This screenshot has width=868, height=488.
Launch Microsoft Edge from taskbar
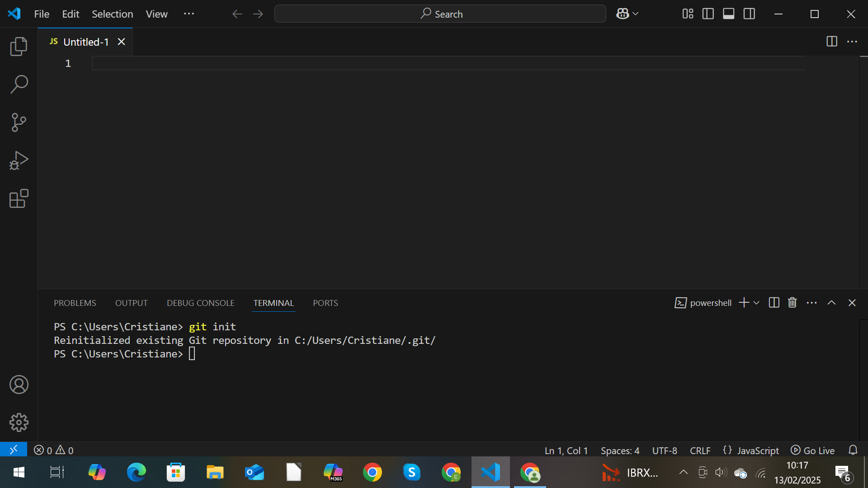click(136, 473)
